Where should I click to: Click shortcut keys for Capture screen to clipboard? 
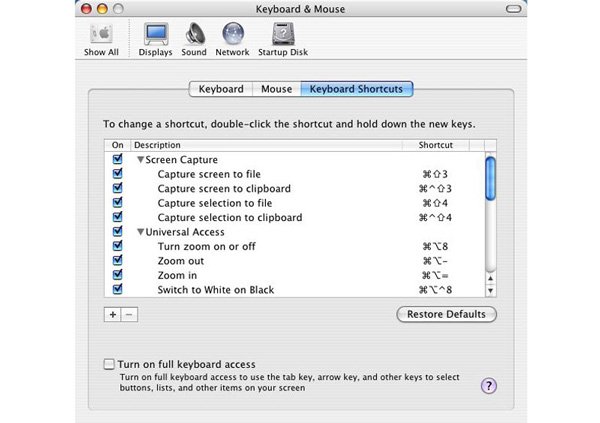pos(435,189)
